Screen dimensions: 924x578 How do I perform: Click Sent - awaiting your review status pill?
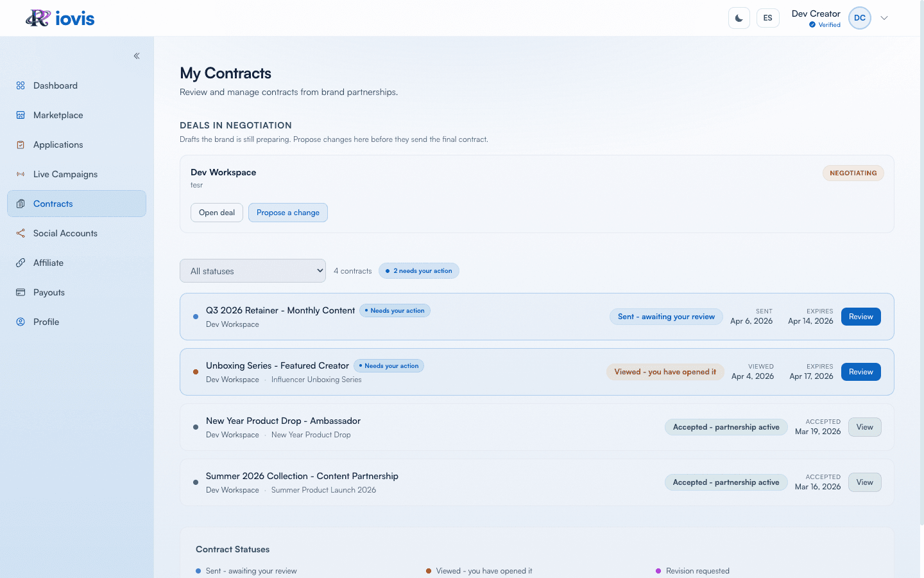click(666, 317)
